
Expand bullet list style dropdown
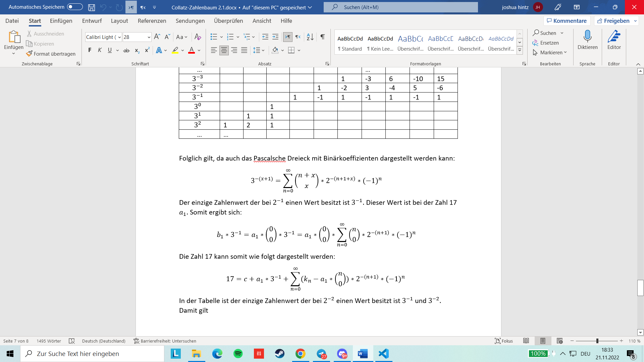click(x=221, y=37)
